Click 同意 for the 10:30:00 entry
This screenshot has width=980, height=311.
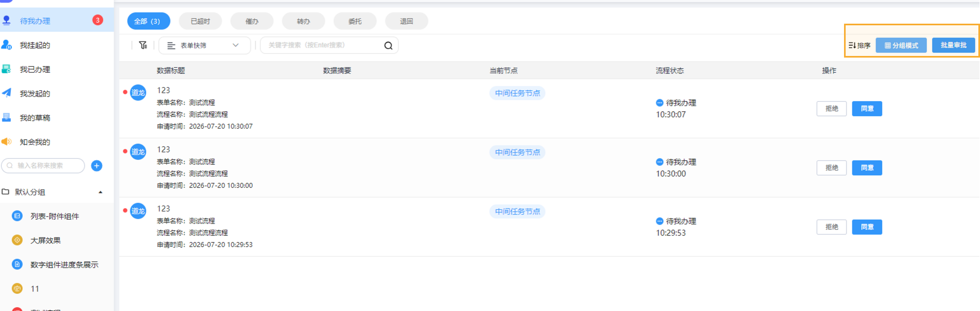click(x=867, y=168)
